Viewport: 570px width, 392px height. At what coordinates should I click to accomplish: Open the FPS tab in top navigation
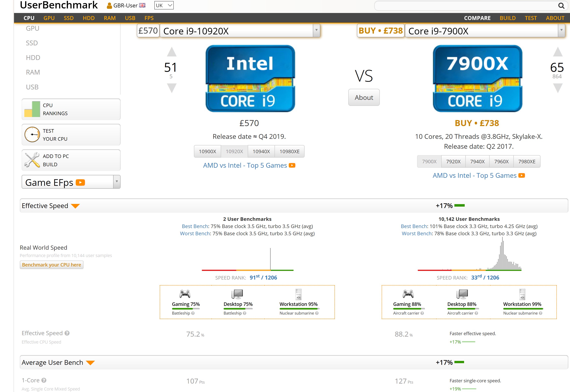tap(149, 18)
